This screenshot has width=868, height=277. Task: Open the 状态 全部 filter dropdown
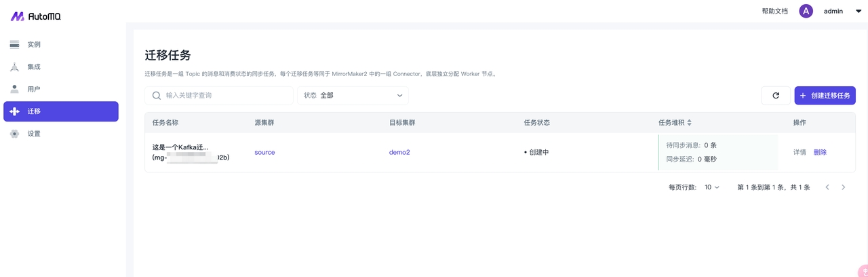click(353, 96)
